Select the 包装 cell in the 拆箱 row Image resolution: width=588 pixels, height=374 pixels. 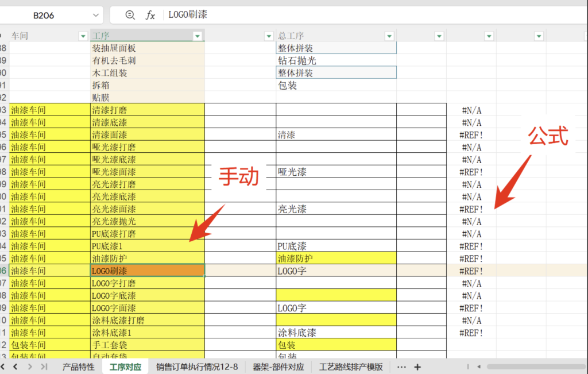336,85
